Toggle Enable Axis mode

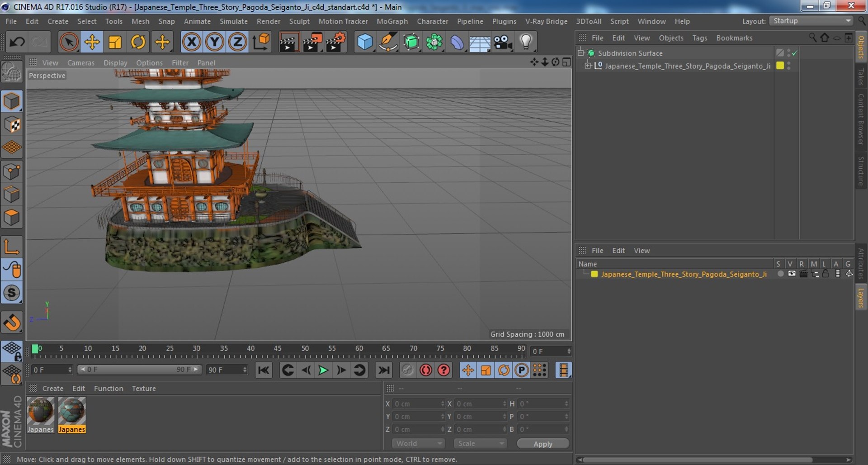pos(12,247)
